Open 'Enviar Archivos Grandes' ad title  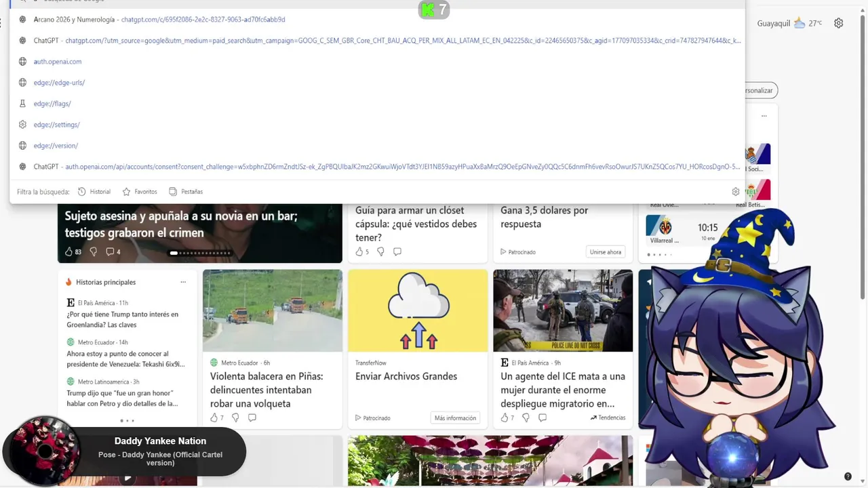406,376
